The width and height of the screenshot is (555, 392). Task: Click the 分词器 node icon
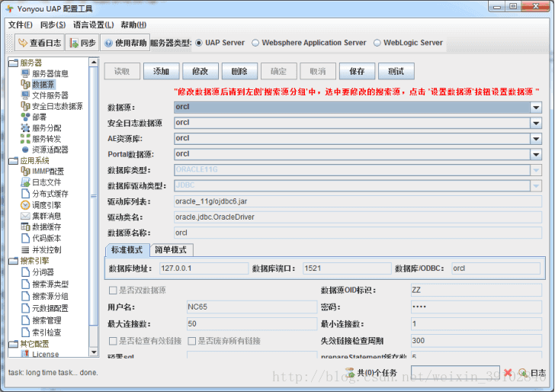pyautogui.click(x=25, y=272)
